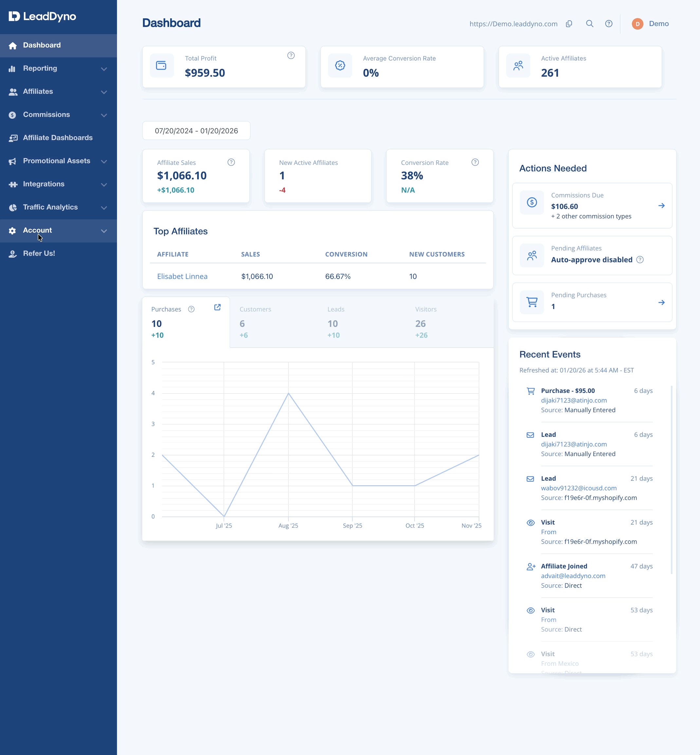This screenshot has width=700, height=755.
Task: Open Purchases external link icon
Action: click(x=217, y=307)
